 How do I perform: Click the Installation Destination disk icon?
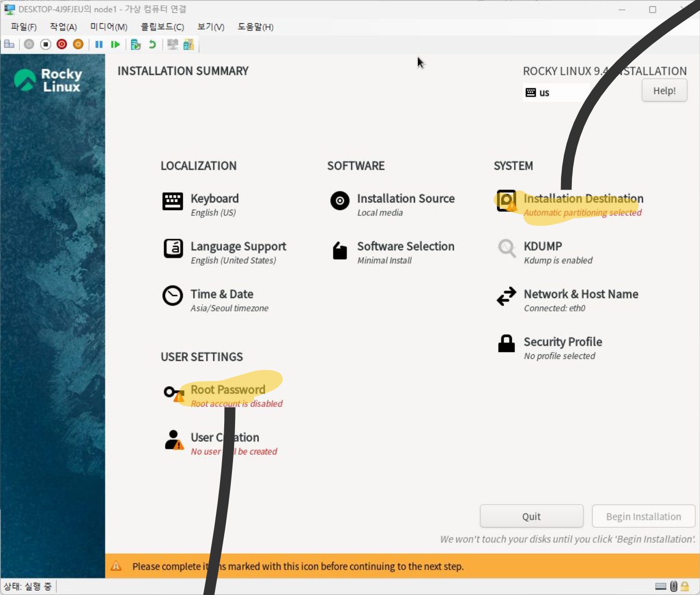tap(506, 200)
